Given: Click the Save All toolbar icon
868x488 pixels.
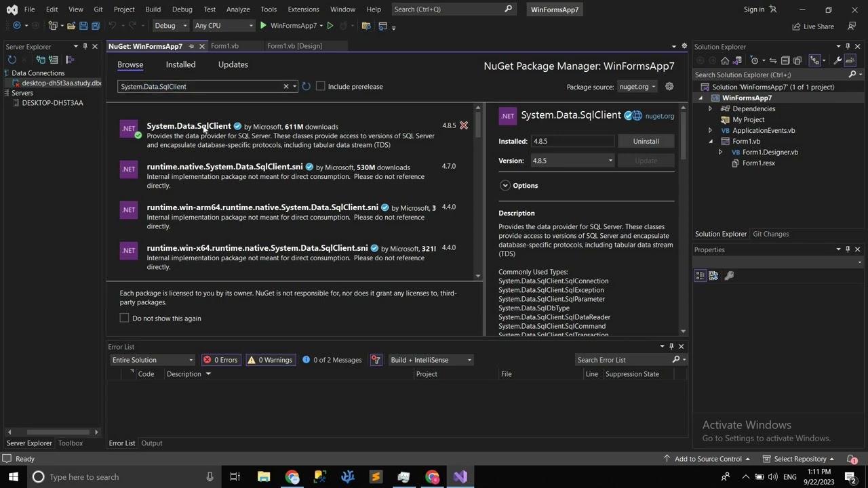Looking at the screenshot, I should [x=96, y=26].
